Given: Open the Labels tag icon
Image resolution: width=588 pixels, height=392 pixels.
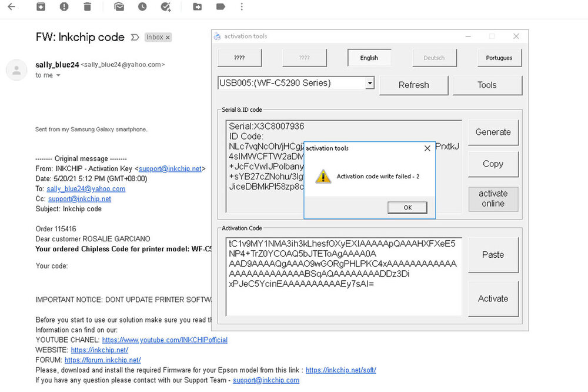Looking at the screenshot, I should 220,7.
